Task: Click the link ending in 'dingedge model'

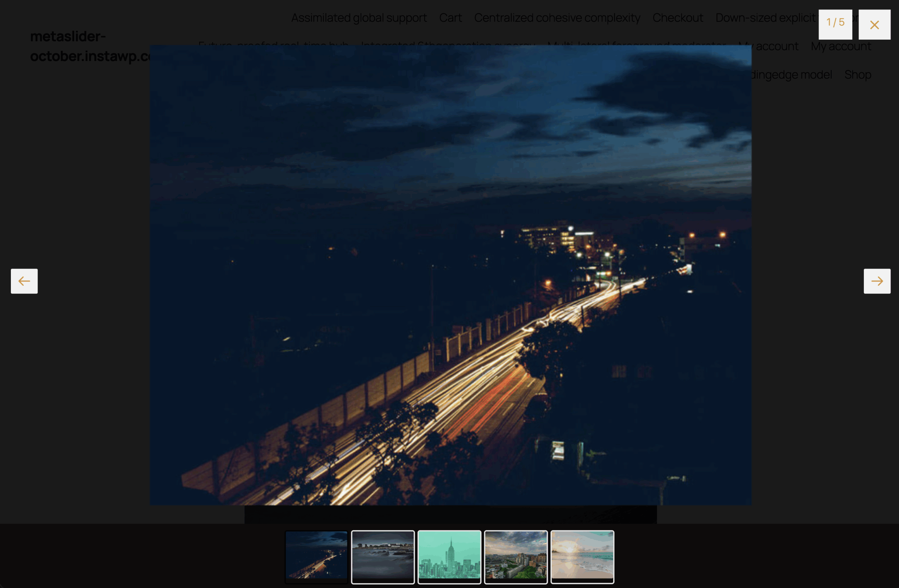Action: tap(791, 75)
